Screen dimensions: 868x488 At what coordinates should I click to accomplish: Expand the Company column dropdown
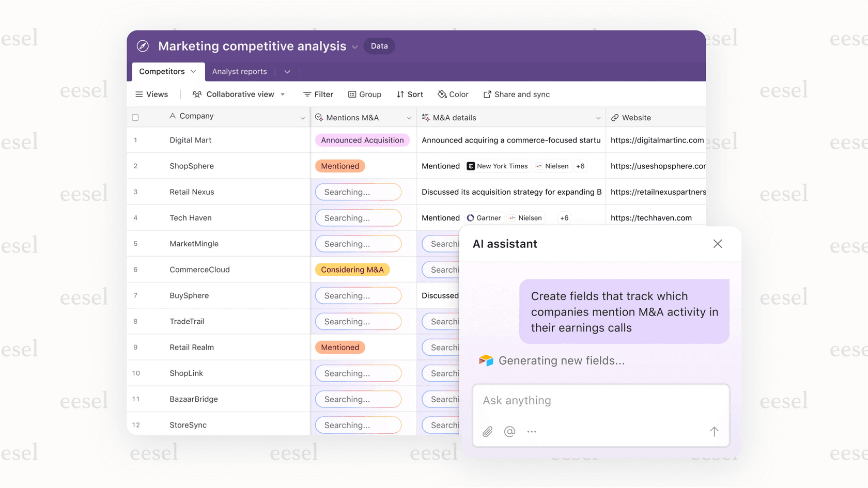click(x=303, y=117)
